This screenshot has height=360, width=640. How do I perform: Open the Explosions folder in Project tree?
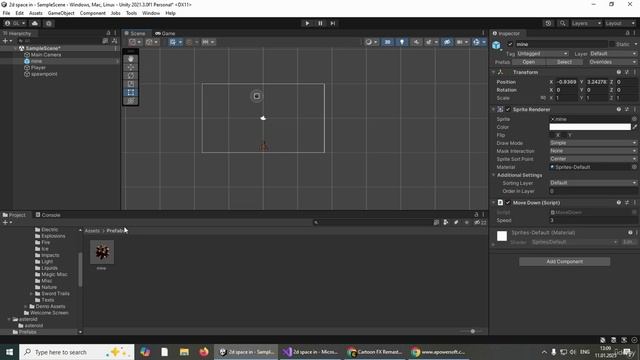point(53,236)
